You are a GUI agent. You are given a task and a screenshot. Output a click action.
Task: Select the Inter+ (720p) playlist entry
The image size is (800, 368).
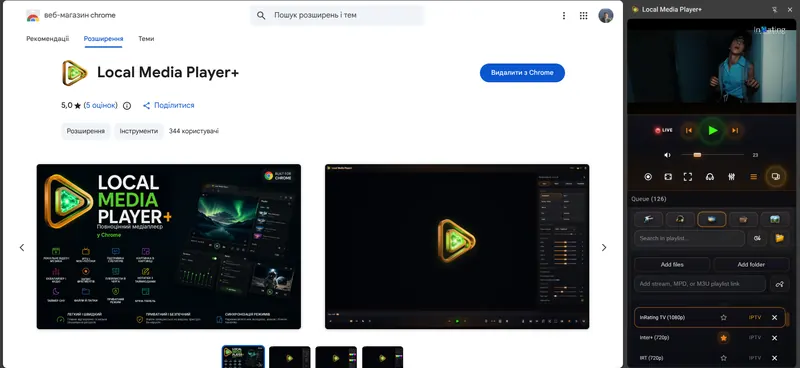[x=710, y=338]
